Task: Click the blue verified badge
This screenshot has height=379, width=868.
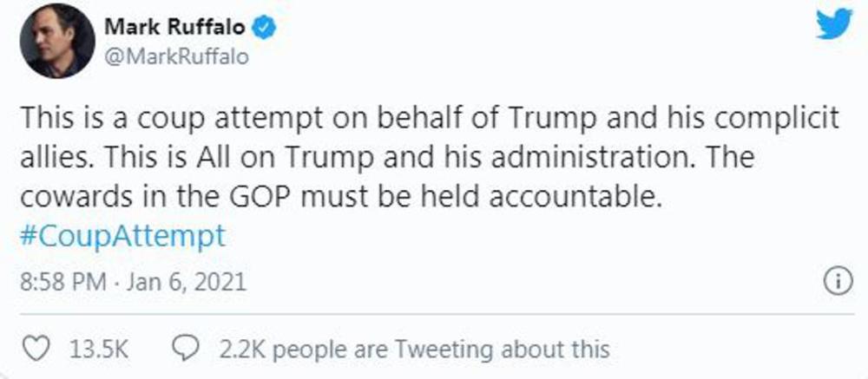Action: (265, 28)
